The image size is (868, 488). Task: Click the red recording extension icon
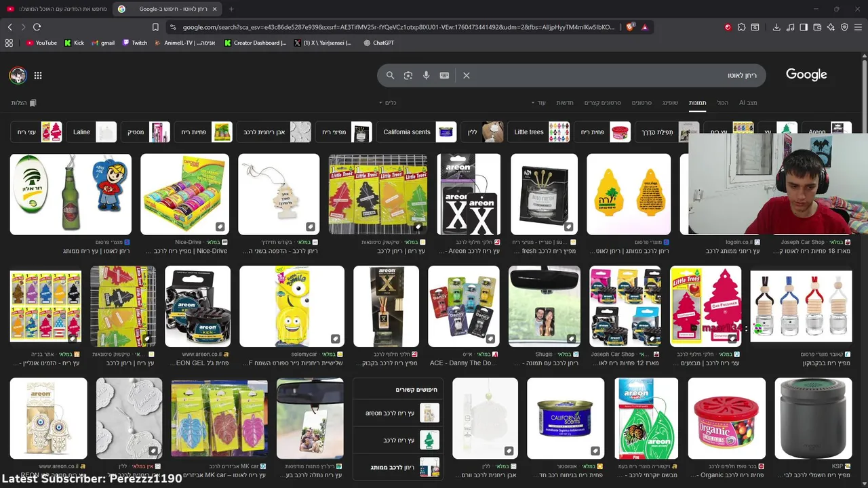pos(728,27)
